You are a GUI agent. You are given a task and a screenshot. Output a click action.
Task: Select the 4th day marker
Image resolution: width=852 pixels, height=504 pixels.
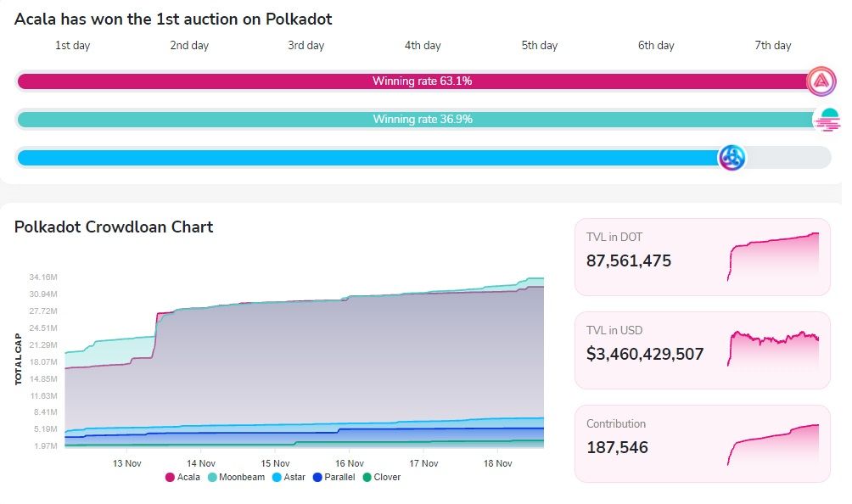[423, 46]
